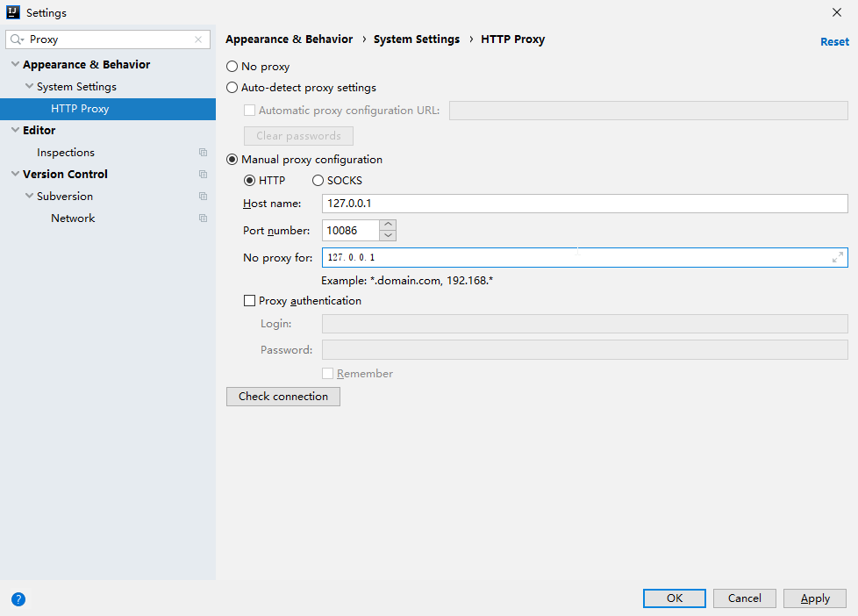Screen dimensions: 858x616
Task: Click the search magnifier icon in settings search
Action: click(x=17, y=39)
